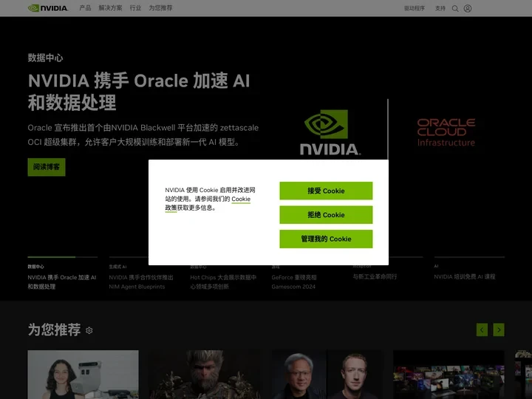This screenshot has height=399, width=532.
Task: Click the NVIDIA logo in the header
Action: tap(48, 8)
